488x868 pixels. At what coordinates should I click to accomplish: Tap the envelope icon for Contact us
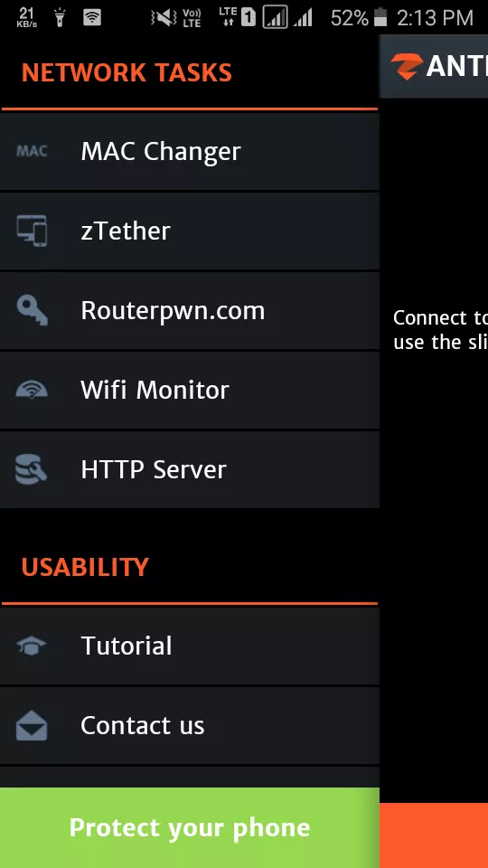pos(32,725)
